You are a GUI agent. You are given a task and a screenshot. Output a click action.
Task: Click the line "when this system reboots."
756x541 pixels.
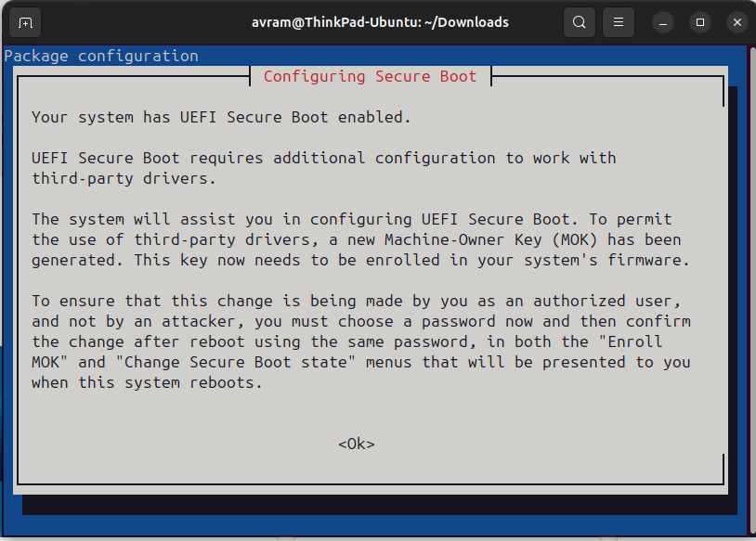[x=147, y=383]
